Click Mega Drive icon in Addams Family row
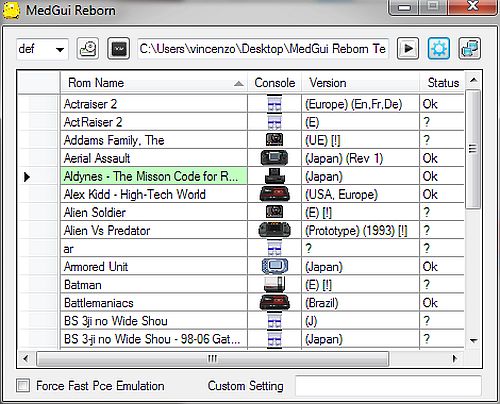Image resolution: width=500 pixels, height=404 pixels. click(274, 140)
